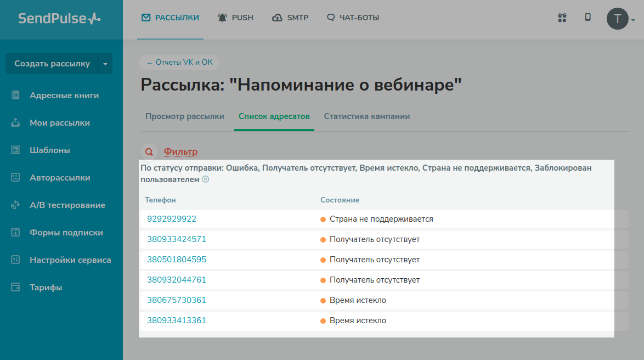Open Шаблоны from sidebar
This screenshot has width=644, height=360.
(x=50, y=150)
